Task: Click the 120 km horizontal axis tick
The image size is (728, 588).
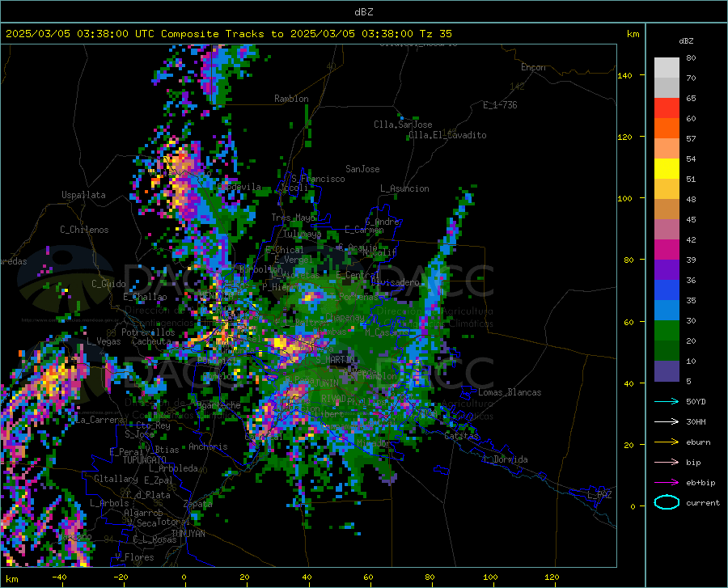Action: (552, 577)
